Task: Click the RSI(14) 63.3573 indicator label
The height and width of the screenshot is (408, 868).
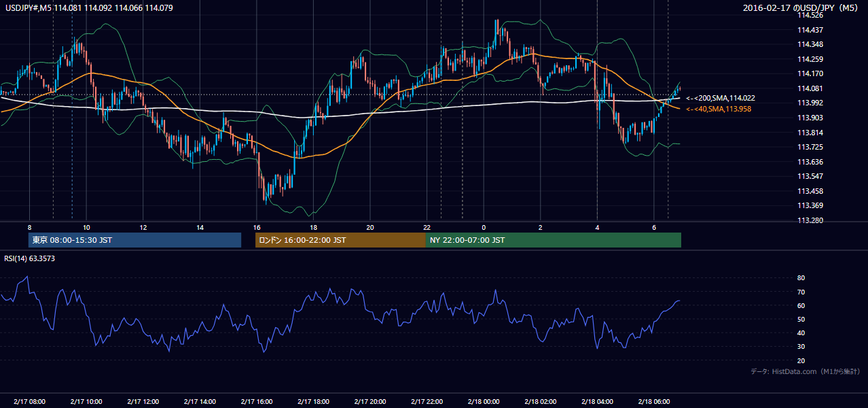Action: tap(30, 258)
